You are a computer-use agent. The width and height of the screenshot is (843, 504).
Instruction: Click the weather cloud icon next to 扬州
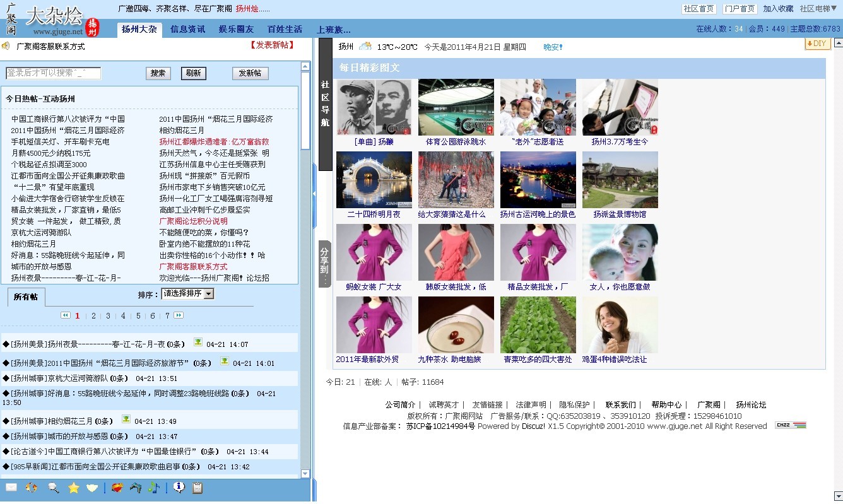coord(365,46)
